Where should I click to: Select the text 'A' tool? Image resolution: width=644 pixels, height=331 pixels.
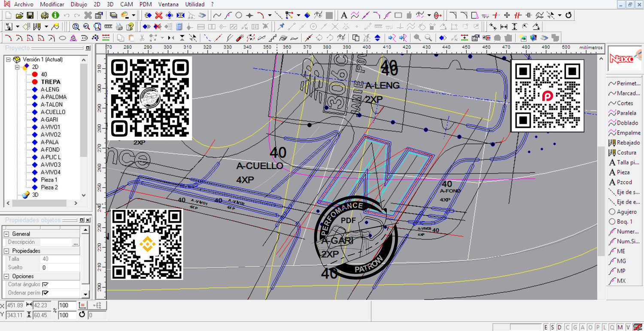coord(344,15)
